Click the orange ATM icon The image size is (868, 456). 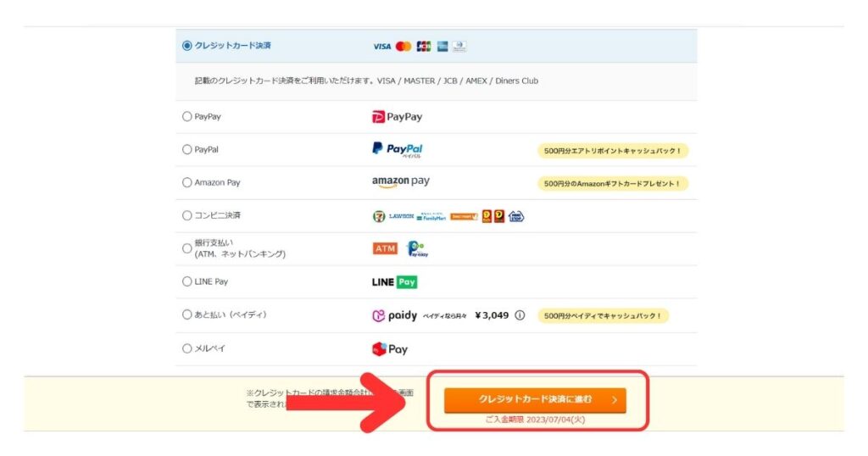coord(386,248)
